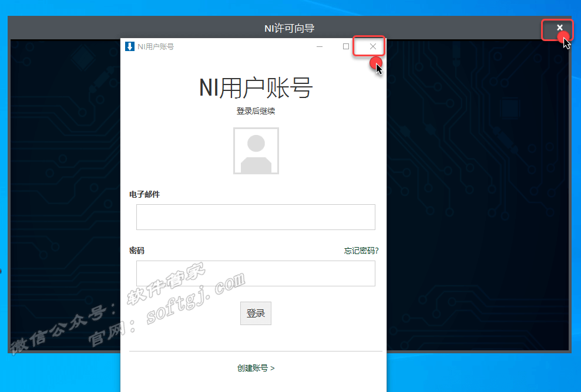Click the NI许可向导 window title

click(x=290, y=28)
